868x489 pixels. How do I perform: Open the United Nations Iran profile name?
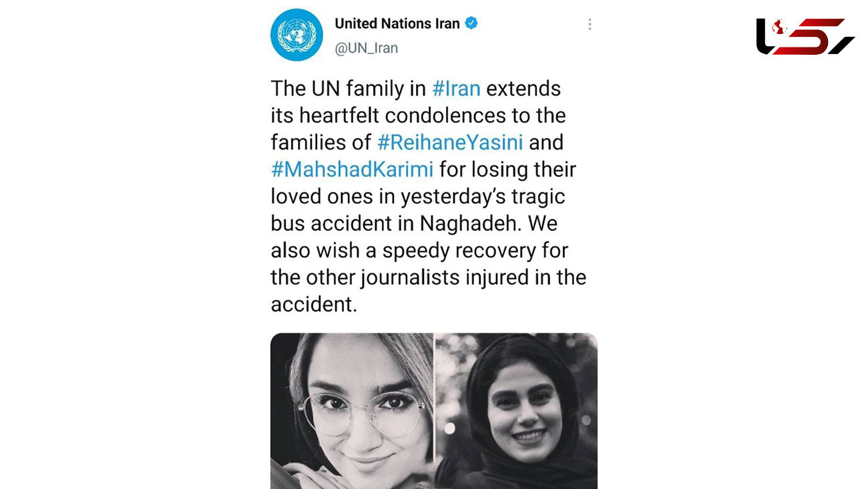397,23
